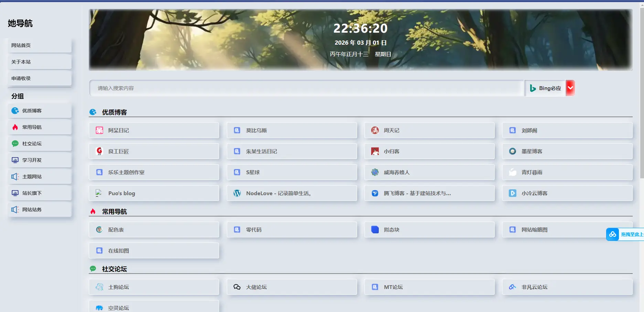Open the 莫比乌斯 blog link

click(292, 131)
